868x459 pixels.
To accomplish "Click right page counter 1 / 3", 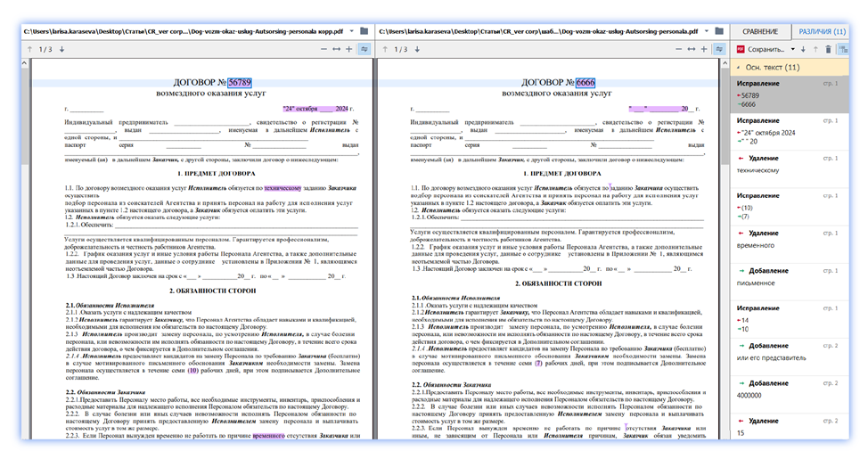I will (x=401, y=49).
